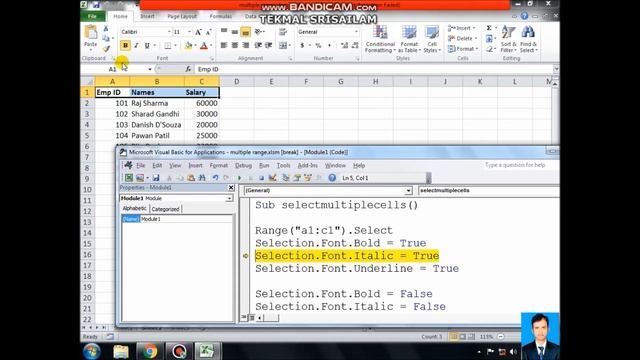Click the Accounting dollar format icon
The image size is (640, 360).
pos(302,45)
